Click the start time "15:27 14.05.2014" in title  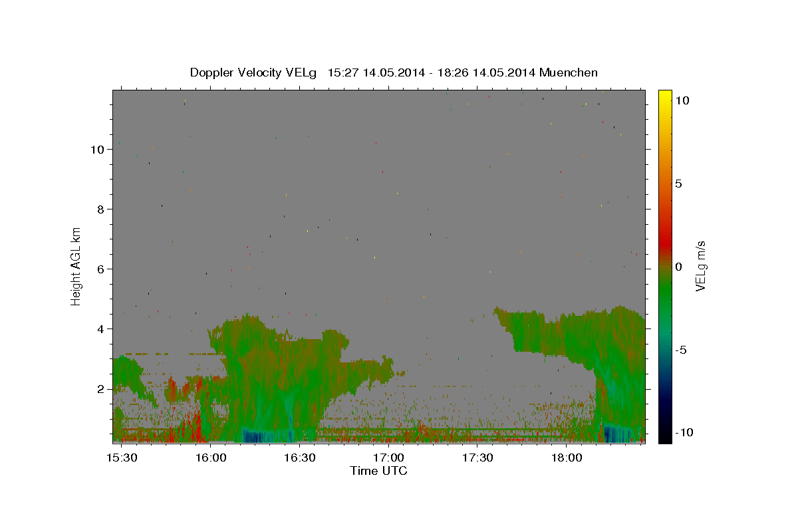point(376,72)
